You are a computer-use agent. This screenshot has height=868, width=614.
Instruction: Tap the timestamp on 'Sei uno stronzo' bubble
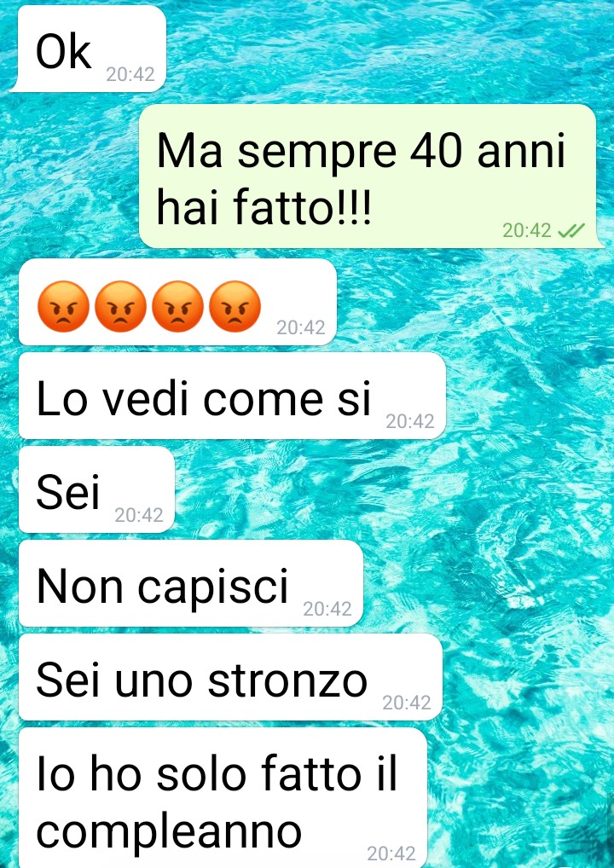(407, 703)
